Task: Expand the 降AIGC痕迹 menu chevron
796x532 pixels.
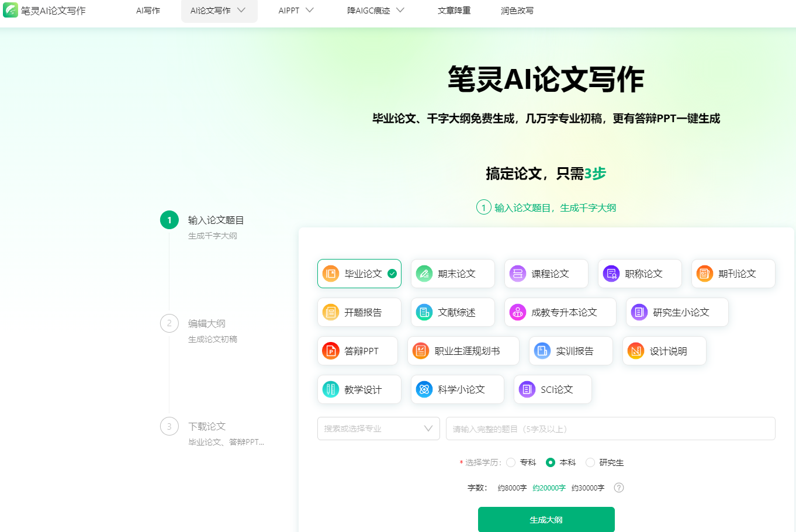Action: coord(400,11)
